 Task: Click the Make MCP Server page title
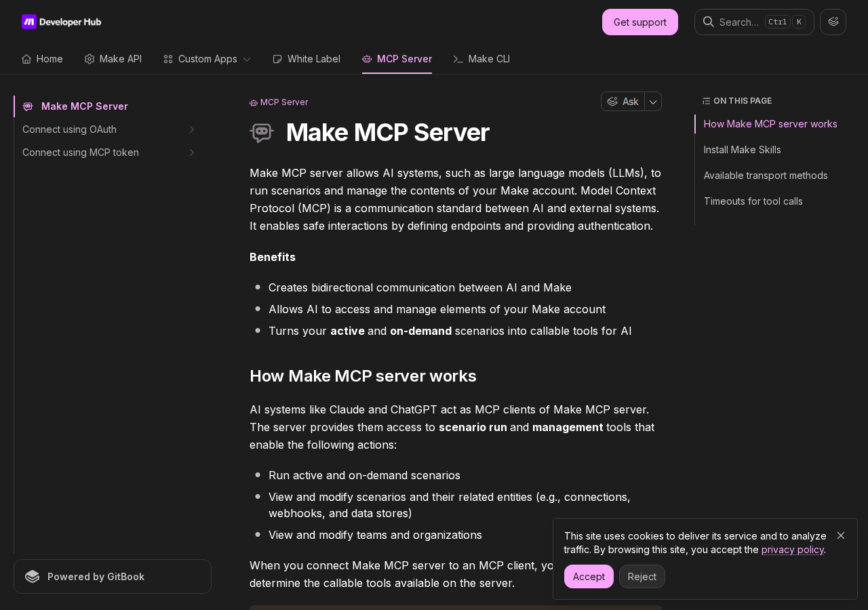388,132
